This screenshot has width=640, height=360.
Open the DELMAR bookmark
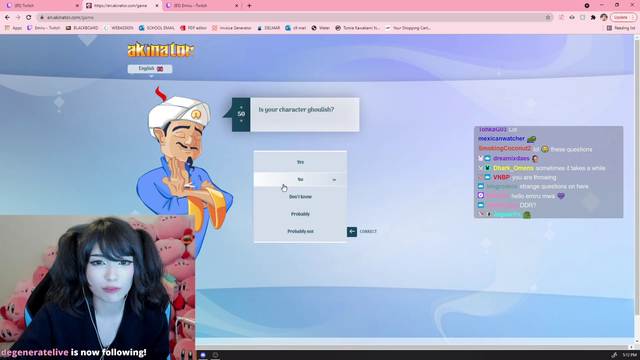click(269, 28)
